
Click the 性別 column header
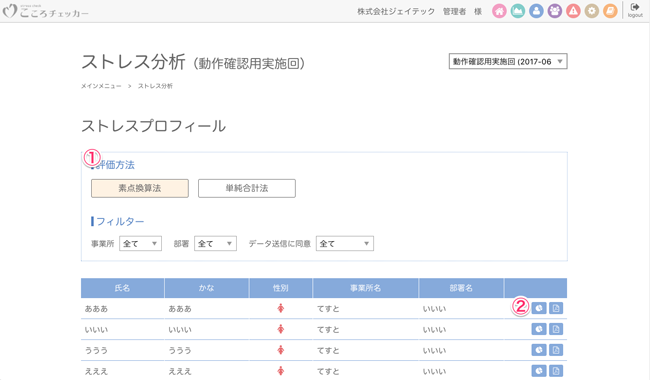(x=281, y=288)
